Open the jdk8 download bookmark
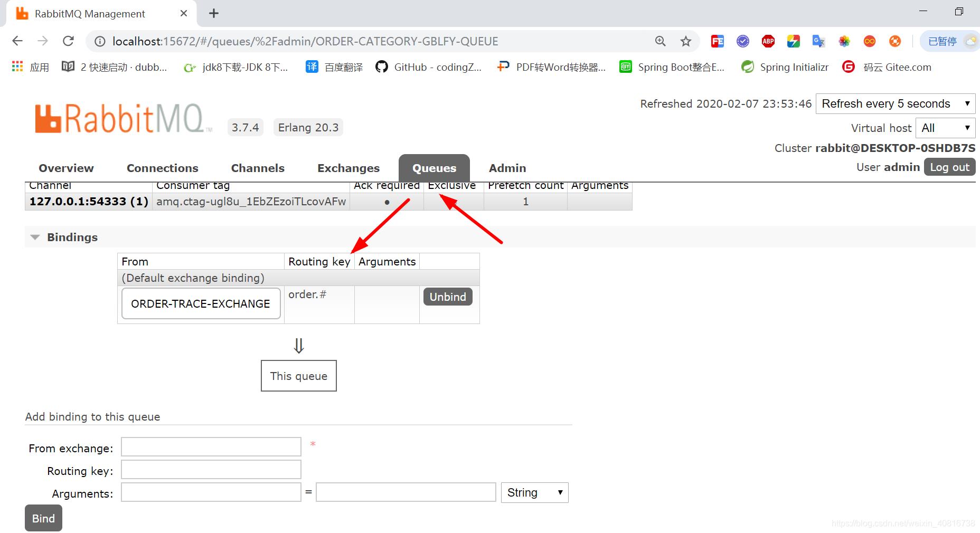Screen dimensions: 980x533 236,67
